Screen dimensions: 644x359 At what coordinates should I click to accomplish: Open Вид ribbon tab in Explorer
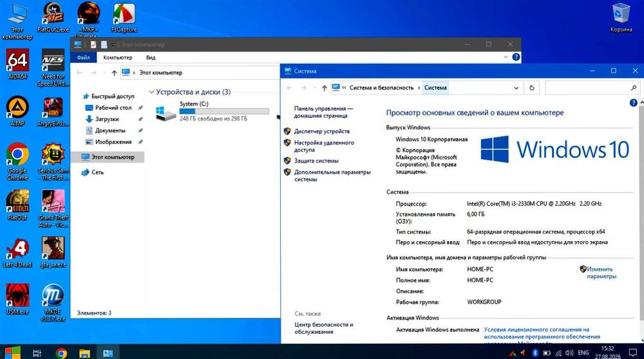(151, 57)
